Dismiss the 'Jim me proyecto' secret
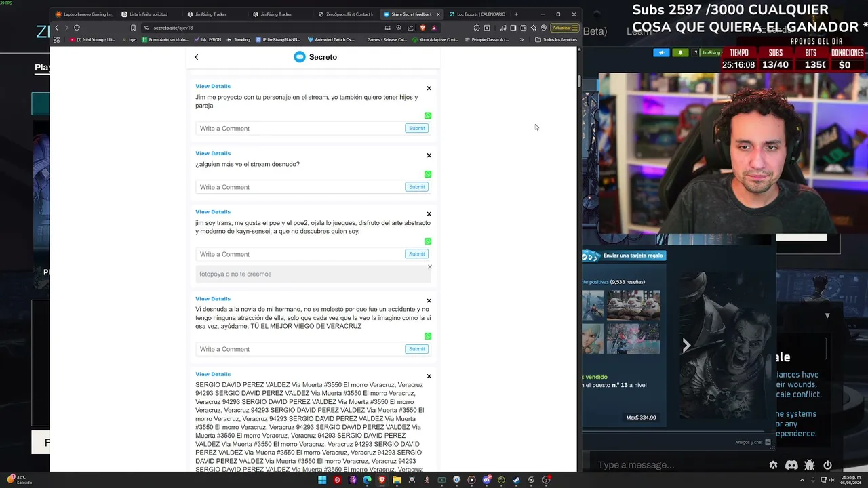Viewport: 868px width, 488px height. (429, 88)
